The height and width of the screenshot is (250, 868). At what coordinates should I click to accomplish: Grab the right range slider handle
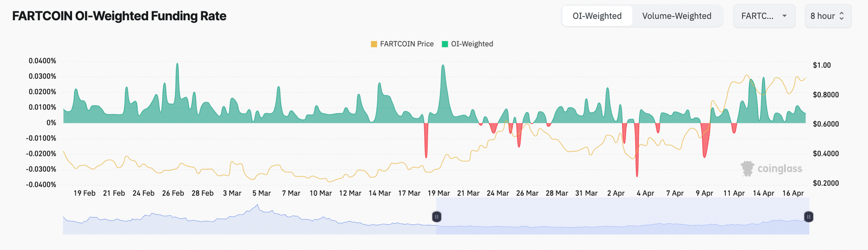808,217
